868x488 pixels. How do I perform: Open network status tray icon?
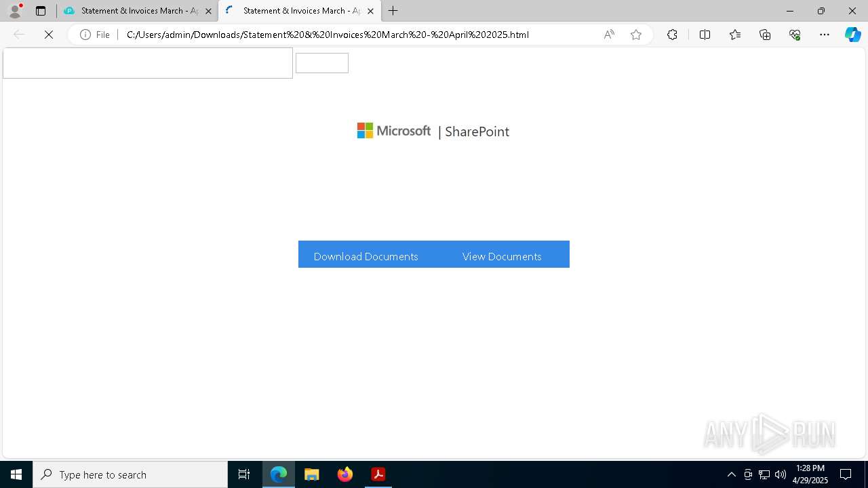click(x=764, y=474)
